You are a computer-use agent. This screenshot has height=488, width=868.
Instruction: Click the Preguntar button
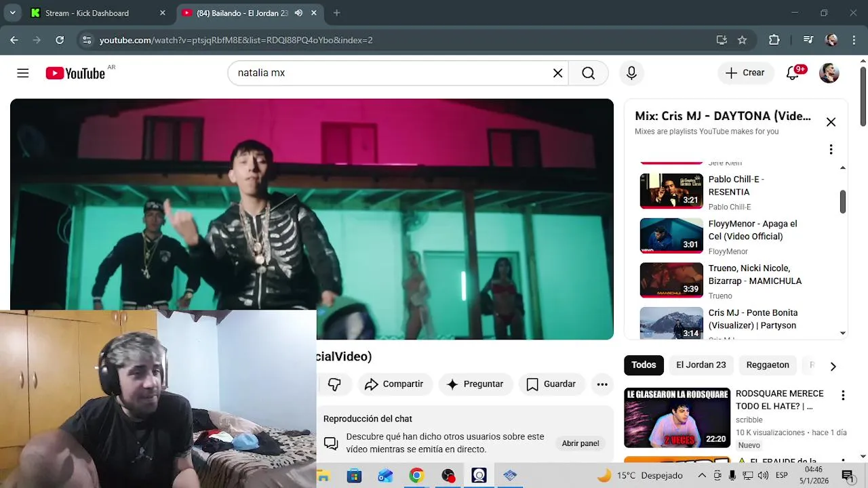pos(475,384)
